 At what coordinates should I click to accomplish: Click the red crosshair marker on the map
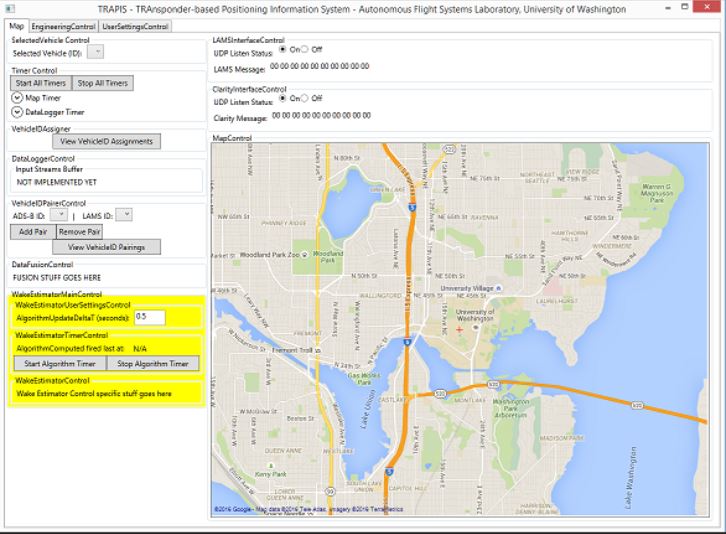point(459,329)
